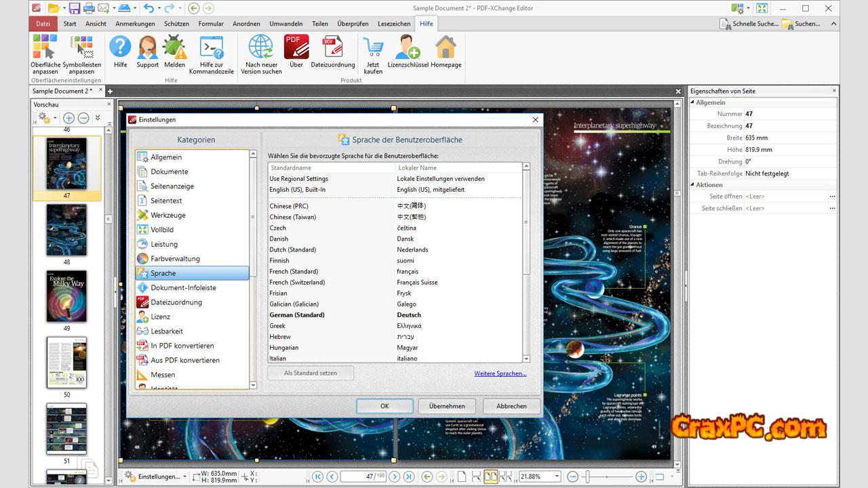Switch to the Umwandeln ribbon tab
868x488 pixels.
tap(285, 24)
